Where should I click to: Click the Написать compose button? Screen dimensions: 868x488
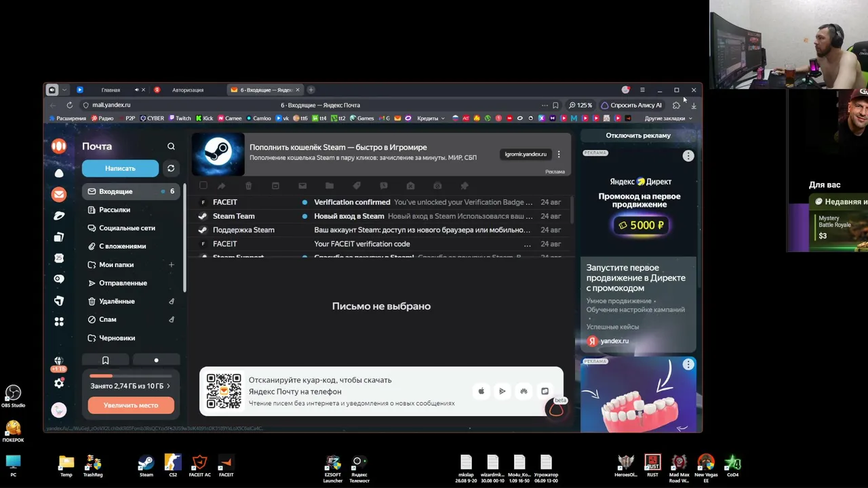(x=120, y=168)
